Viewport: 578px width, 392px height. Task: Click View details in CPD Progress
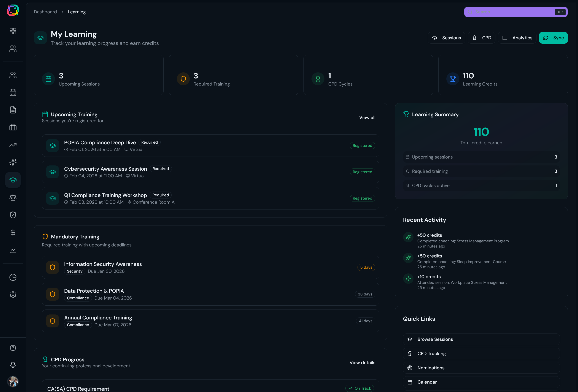(x=362, y=362)
